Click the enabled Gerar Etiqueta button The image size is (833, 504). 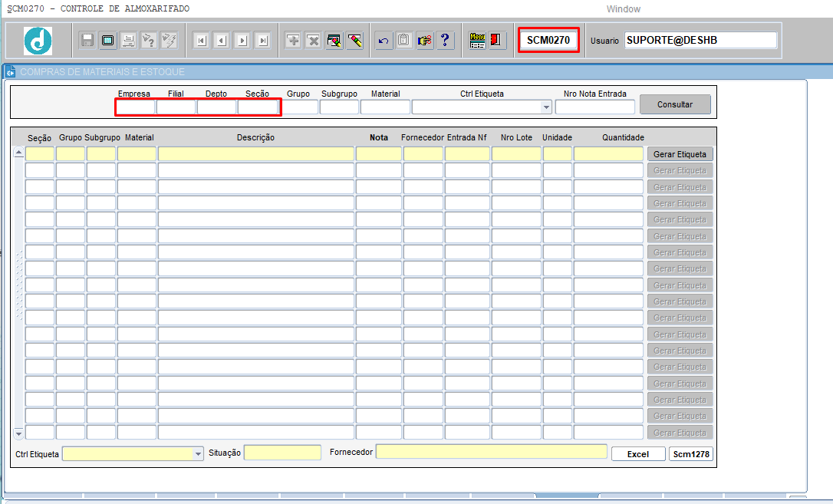coord(680,154)
